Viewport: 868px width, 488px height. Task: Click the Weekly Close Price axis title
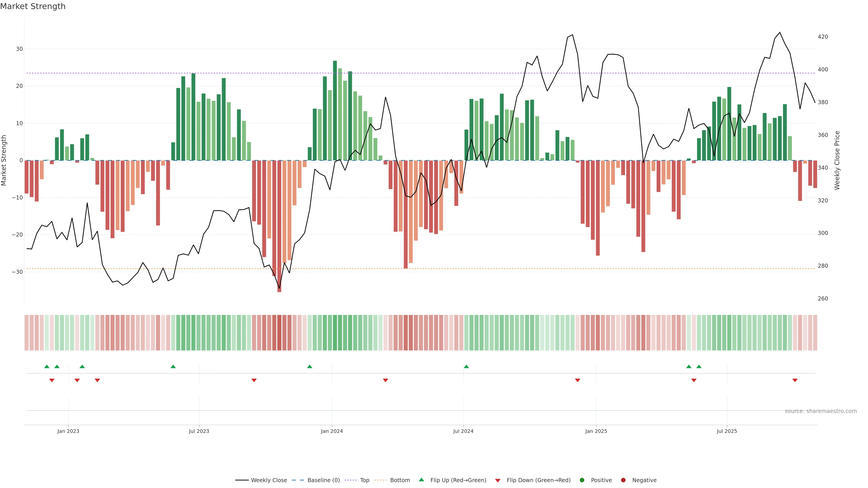pyautogui.click(x=837, y=160)
